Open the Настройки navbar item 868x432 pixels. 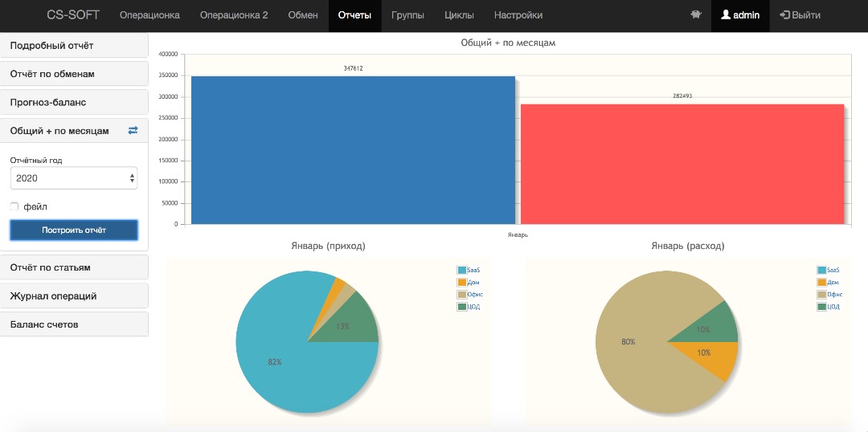coord(518,15)
